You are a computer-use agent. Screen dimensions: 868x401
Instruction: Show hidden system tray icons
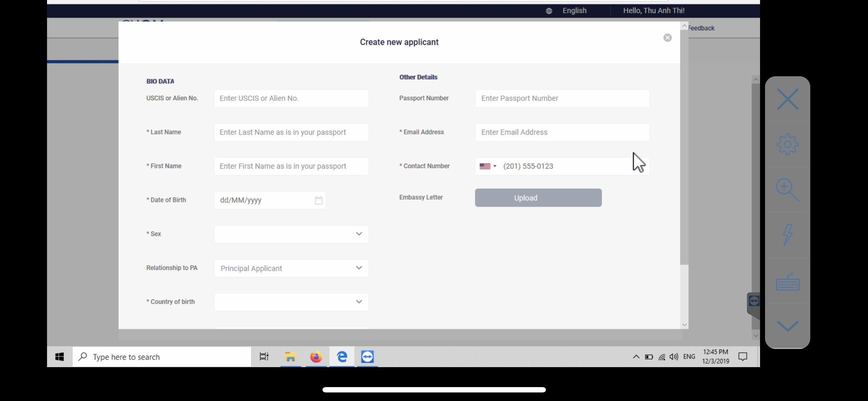[x=636, y=357]
